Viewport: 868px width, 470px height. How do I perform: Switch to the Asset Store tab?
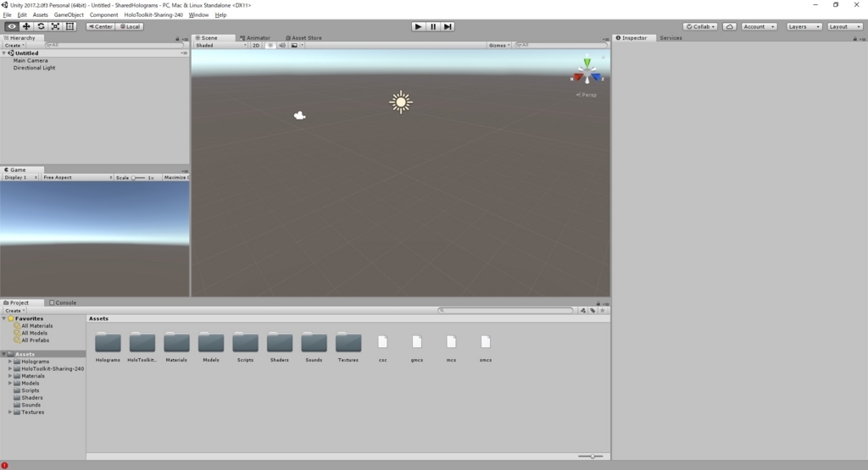[303, 38]
